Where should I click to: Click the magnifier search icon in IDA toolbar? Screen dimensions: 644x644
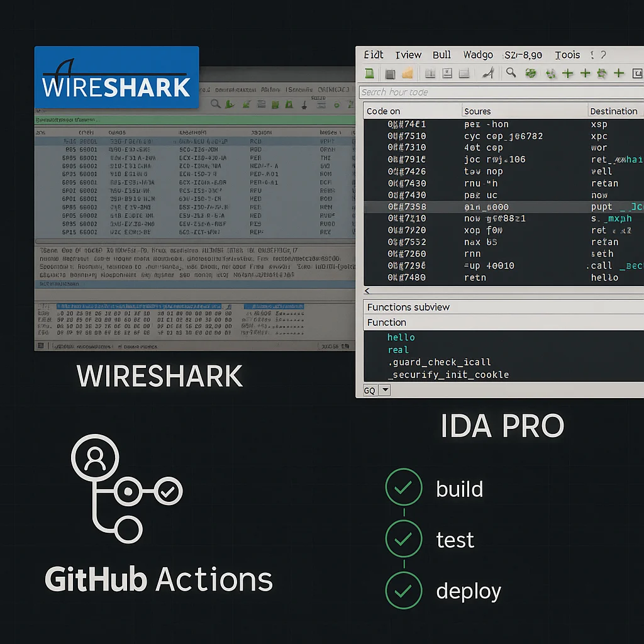(511, 73)
